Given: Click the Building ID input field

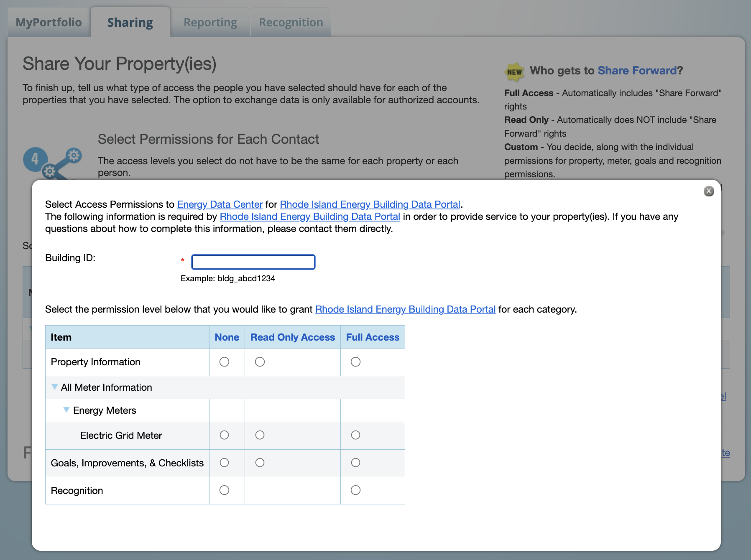Looking at the screenshot, I should point(253,262).
